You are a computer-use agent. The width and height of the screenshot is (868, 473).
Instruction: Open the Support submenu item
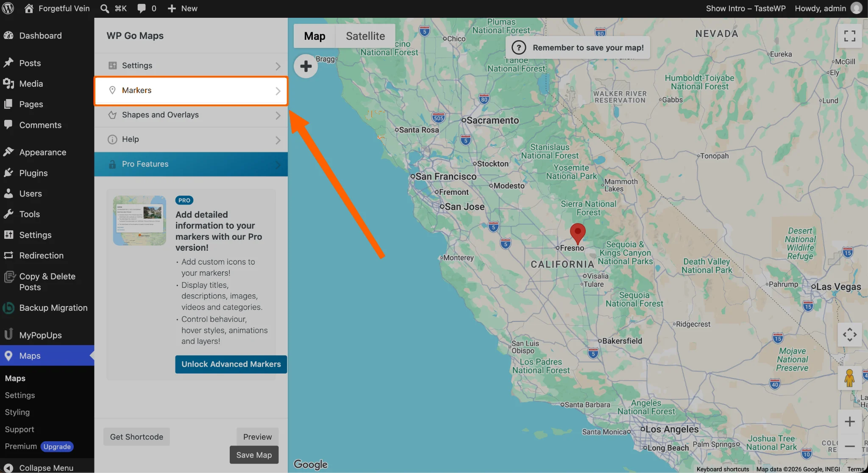[x=19, y=429]
